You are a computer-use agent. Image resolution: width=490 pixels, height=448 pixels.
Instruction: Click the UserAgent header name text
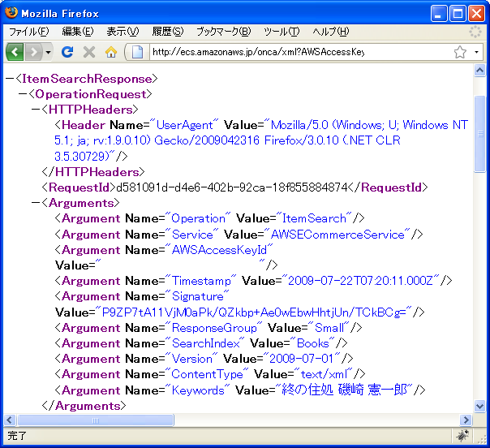pyautogui.click(x=184, y=125)
